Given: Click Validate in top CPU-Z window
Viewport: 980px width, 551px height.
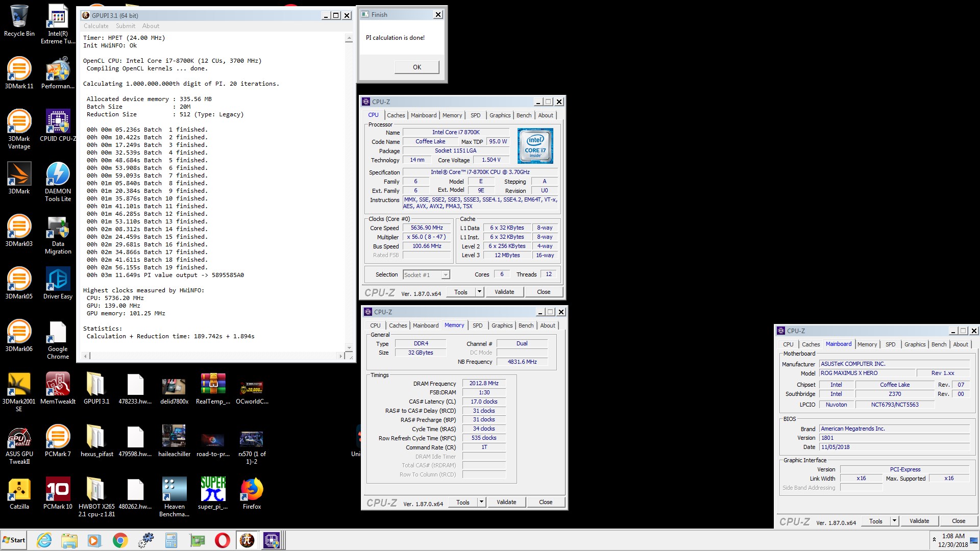Looking at the screenshot, I should click(504, 292).
